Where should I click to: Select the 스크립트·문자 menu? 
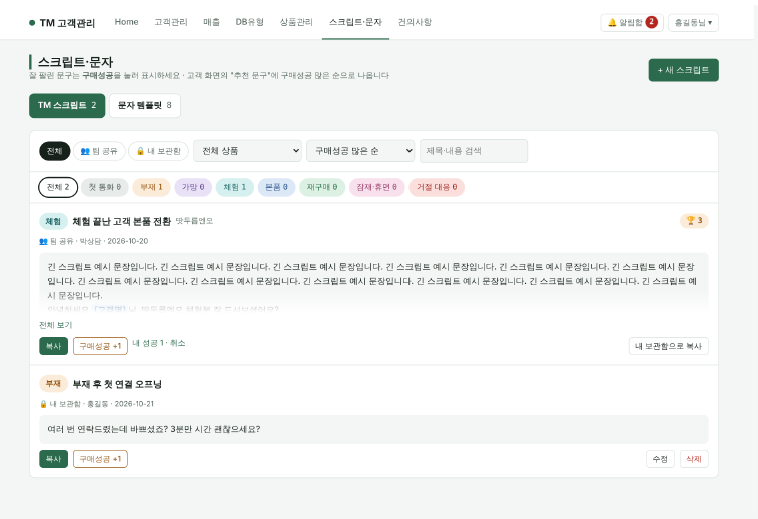tap(355, 22)
